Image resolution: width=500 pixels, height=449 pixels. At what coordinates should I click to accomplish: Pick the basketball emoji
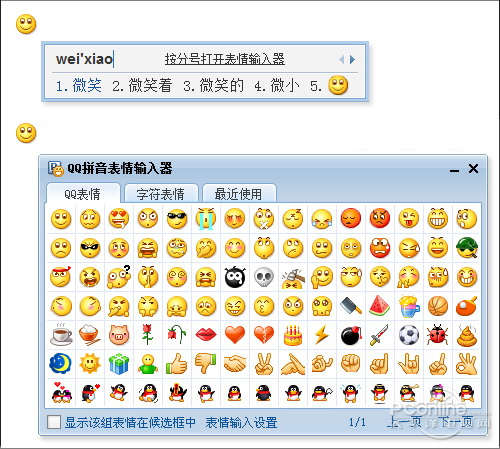[438, 306]
